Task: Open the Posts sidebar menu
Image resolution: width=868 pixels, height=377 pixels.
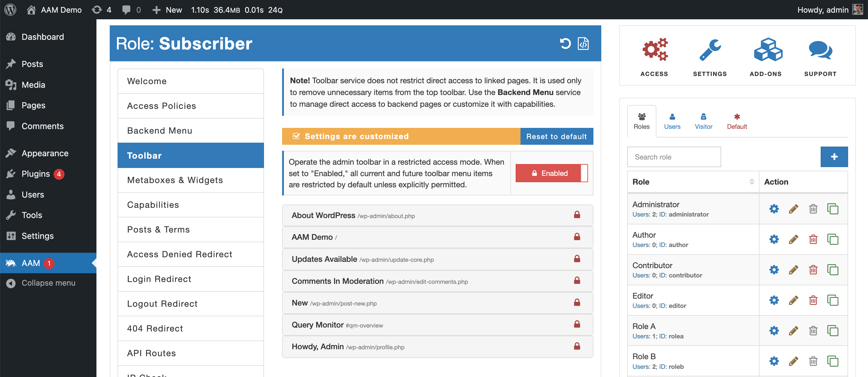Action: [48, 64]
